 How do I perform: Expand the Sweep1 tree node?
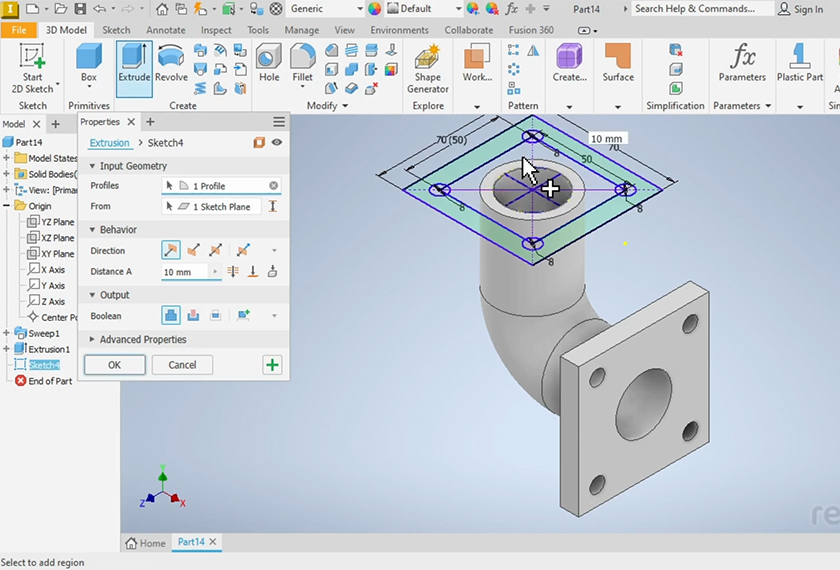7,334
